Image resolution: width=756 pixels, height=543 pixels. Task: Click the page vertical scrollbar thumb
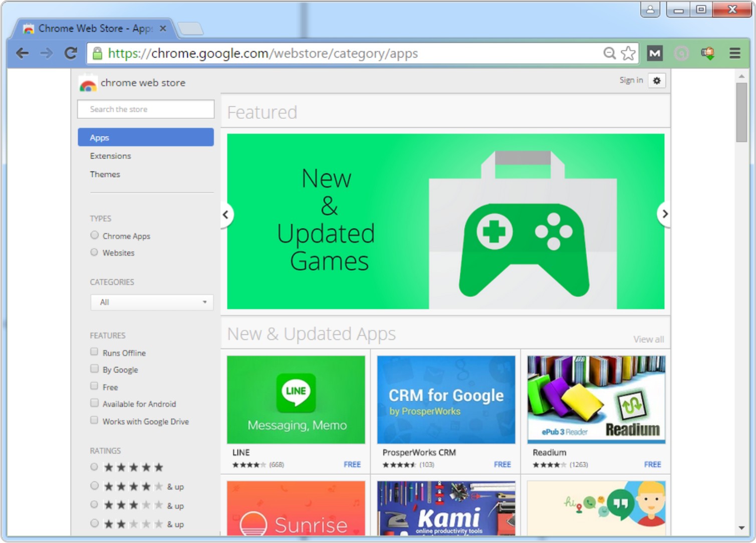point(741,113)
